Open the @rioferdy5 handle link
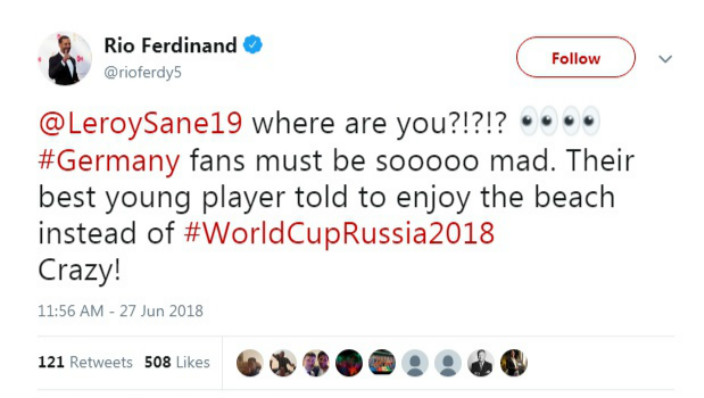Screen dimensions: 704x398 coord(143,72)
